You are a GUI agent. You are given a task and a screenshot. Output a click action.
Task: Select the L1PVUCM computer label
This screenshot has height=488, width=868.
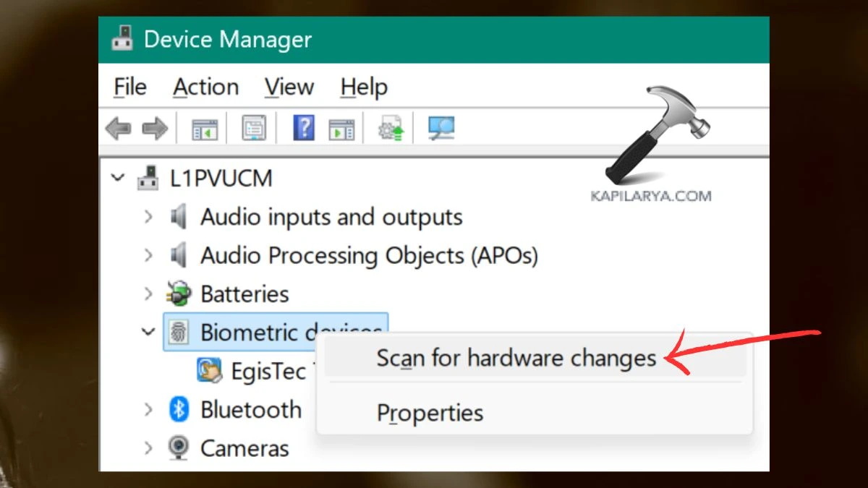coord(221,179)
